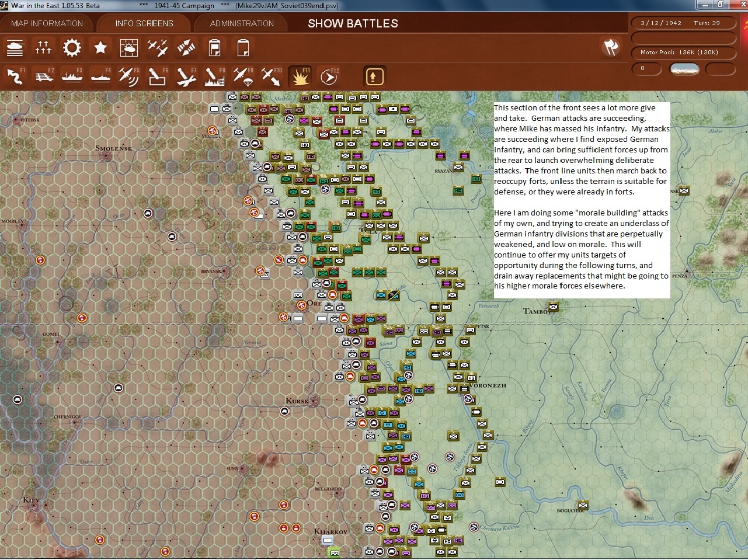
Task: Show the Reinforcement and Withdrawal arrows icon
Action: pyautogui.click(x=186, y=47)
